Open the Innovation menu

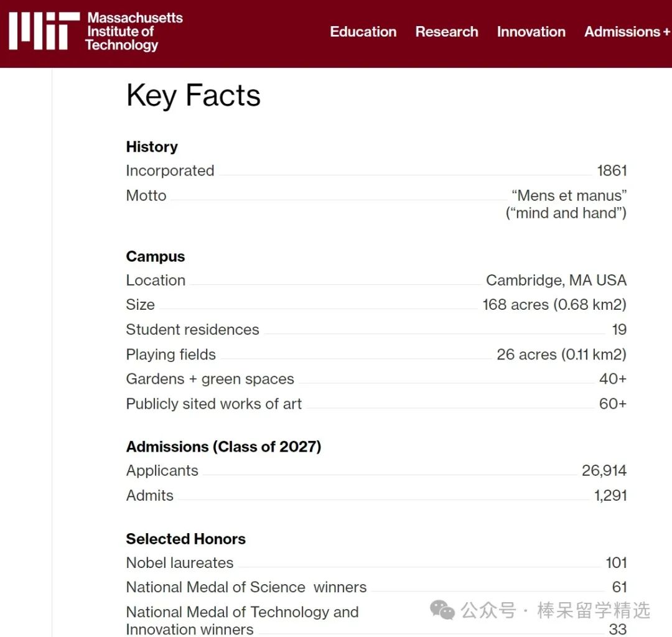pos(531,32)
